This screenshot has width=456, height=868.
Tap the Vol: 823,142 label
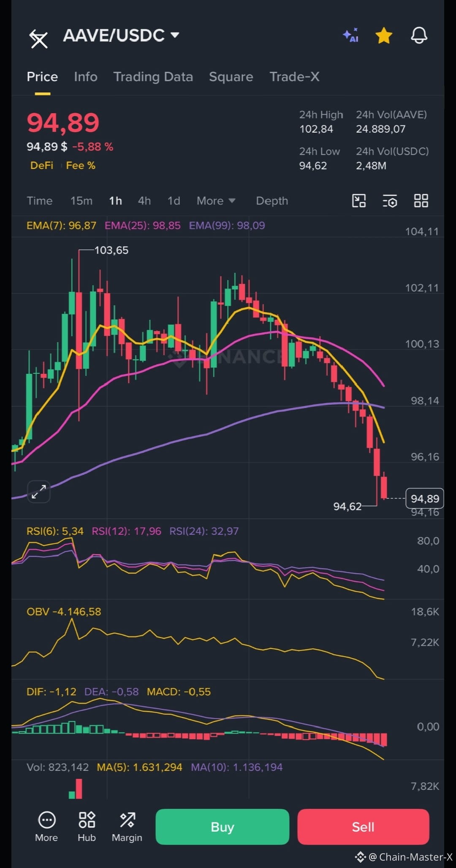click(58, 767)
